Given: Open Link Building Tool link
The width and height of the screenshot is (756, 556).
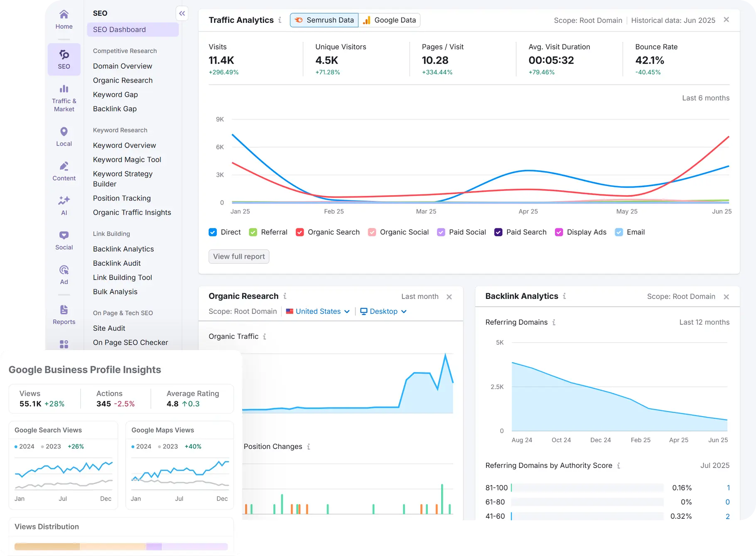Looking at the screenshot, I should pyautogui.click(x=123, y=277).
